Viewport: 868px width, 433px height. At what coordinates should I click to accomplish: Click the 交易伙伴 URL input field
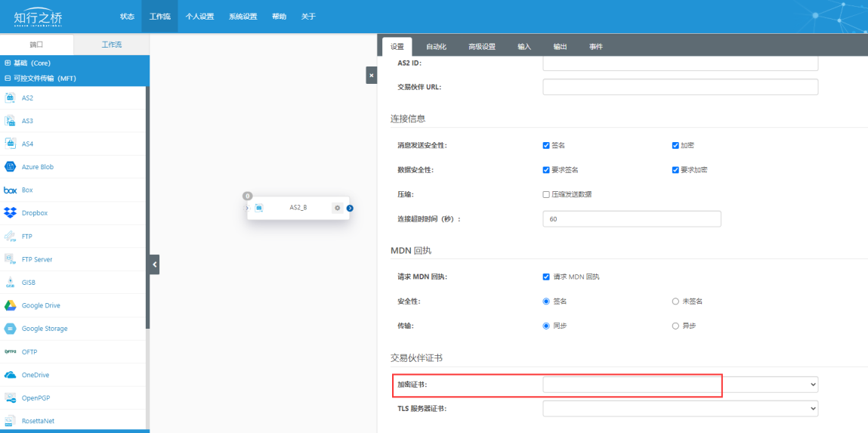coord(680,87)
